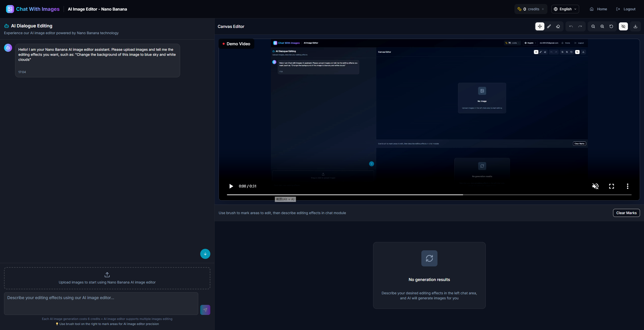
Task: Reset the canvas view
Action: click(x=611, y=26)
